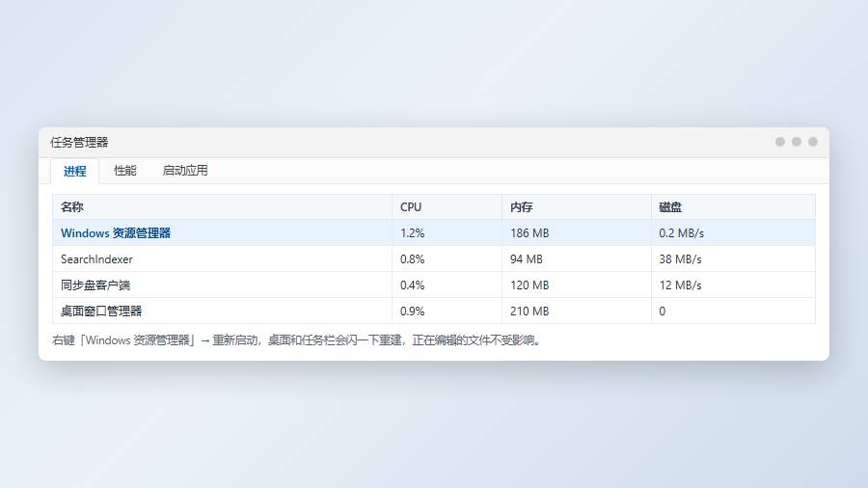
Task: Sort by the CPU column header
Action: (x=447, y=207)
